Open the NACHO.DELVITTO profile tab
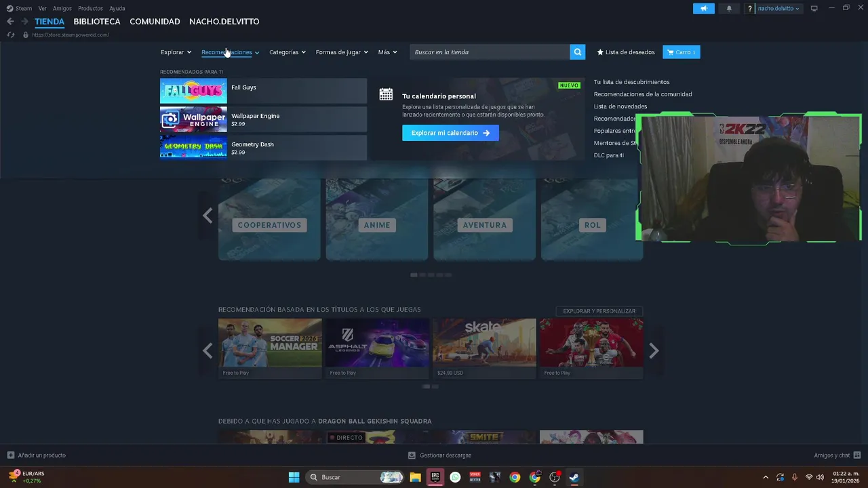868x488 pixels. 224,22
